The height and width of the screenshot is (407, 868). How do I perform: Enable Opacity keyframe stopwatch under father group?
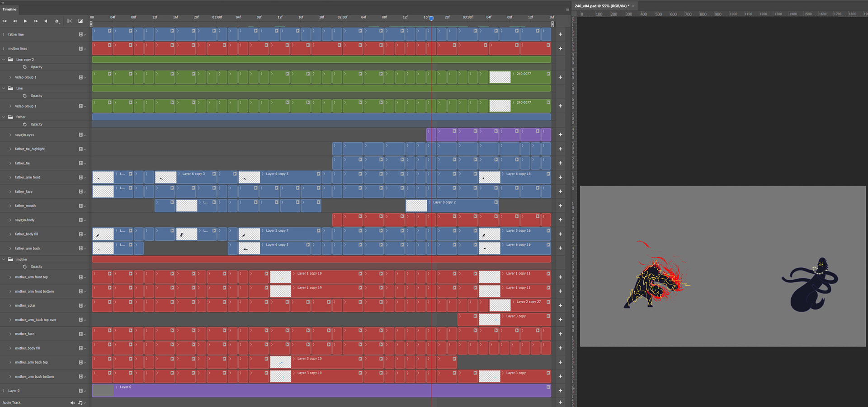click(25, 124)
